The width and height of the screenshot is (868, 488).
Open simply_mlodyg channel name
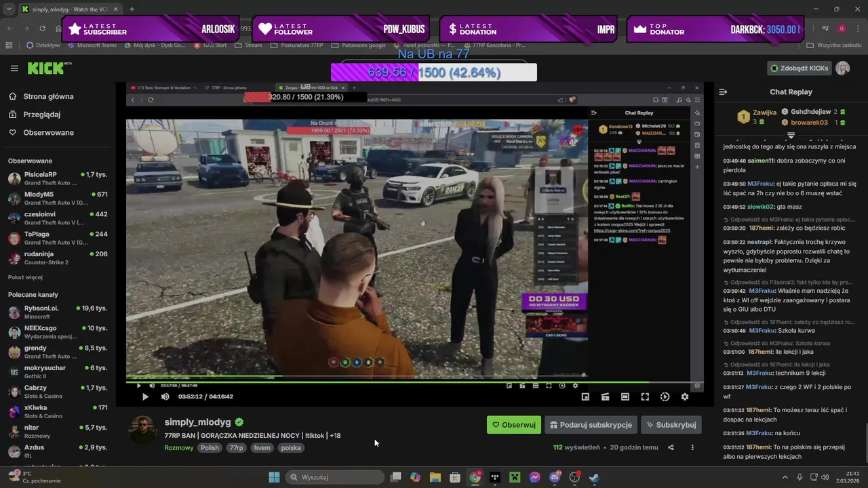[197, 422]
